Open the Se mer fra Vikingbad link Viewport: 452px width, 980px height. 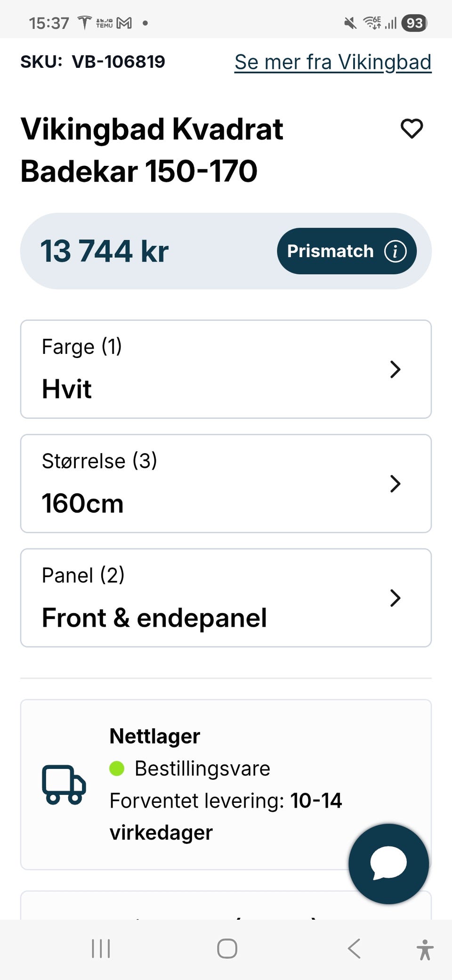(x=333, y=62)
